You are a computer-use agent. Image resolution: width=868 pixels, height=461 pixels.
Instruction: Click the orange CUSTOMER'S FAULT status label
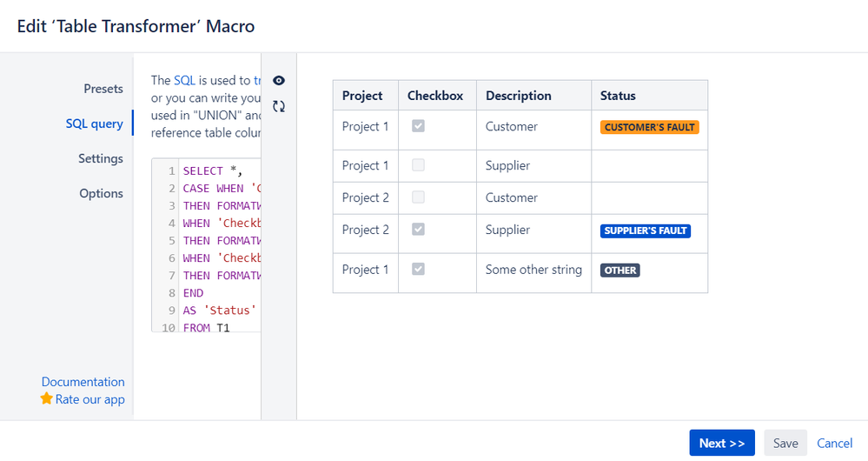click(649, 127)
